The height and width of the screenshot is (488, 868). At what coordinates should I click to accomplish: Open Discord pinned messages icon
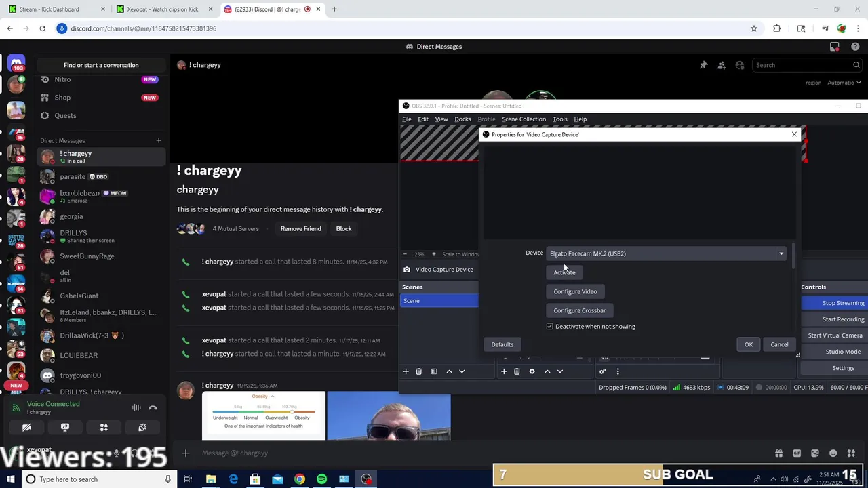point(703,65)
